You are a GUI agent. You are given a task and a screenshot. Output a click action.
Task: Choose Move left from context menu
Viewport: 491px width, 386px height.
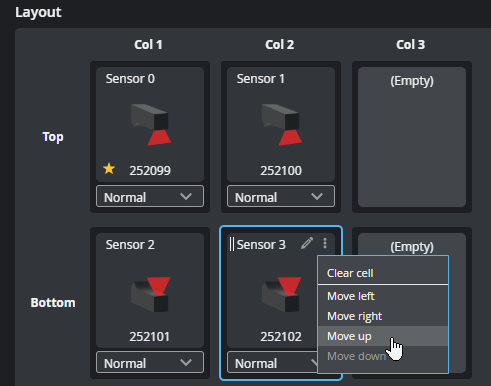click(383, 296)
